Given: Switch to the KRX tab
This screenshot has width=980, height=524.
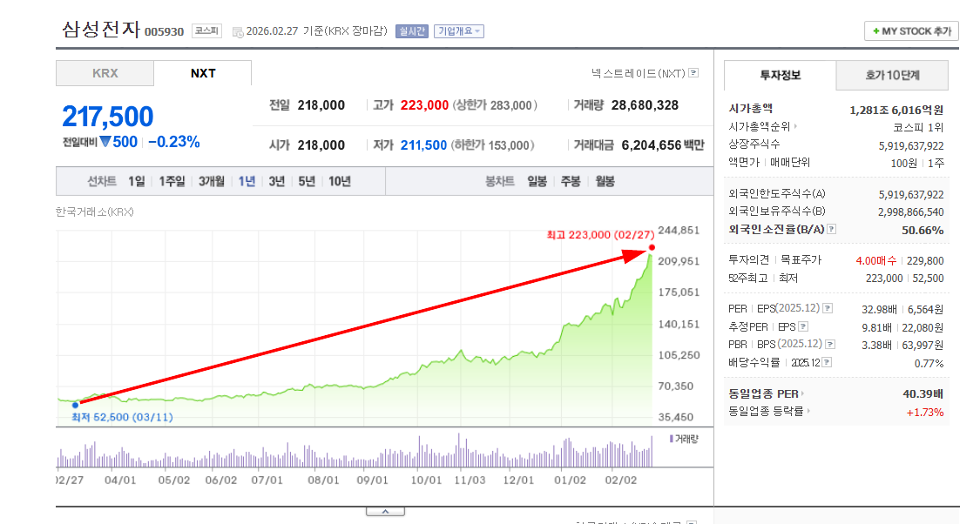Looking at the screenshot, I should point(105,74).
